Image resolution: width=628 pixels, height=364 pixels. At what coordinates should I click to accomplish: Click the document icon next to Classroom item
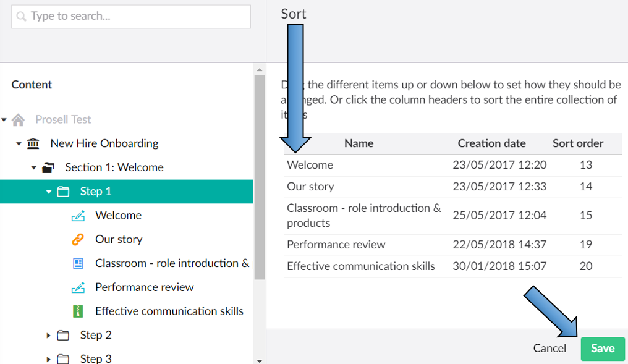pyautogui.click(x=80, y=263)
